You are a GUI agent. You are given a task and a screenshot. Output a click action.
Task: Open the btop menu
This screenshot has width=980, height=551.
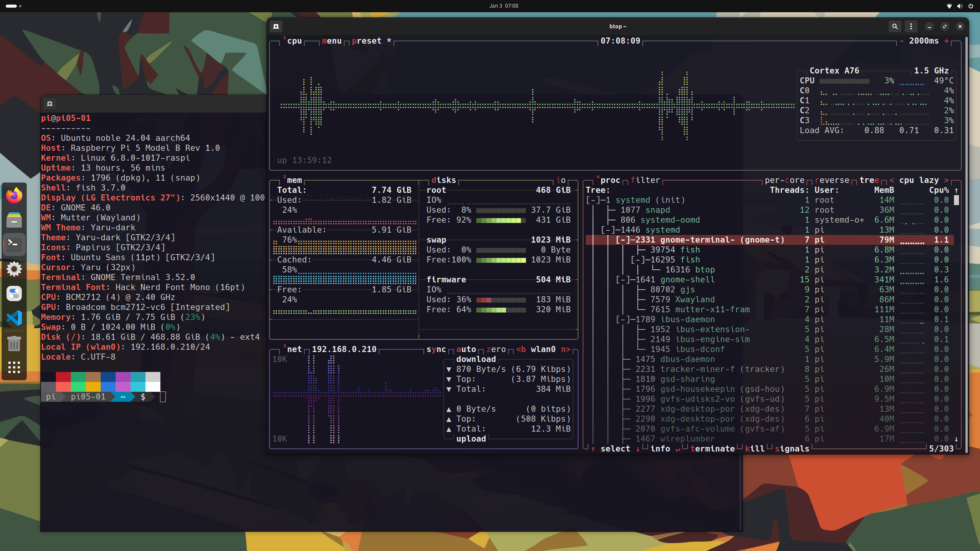332,41
